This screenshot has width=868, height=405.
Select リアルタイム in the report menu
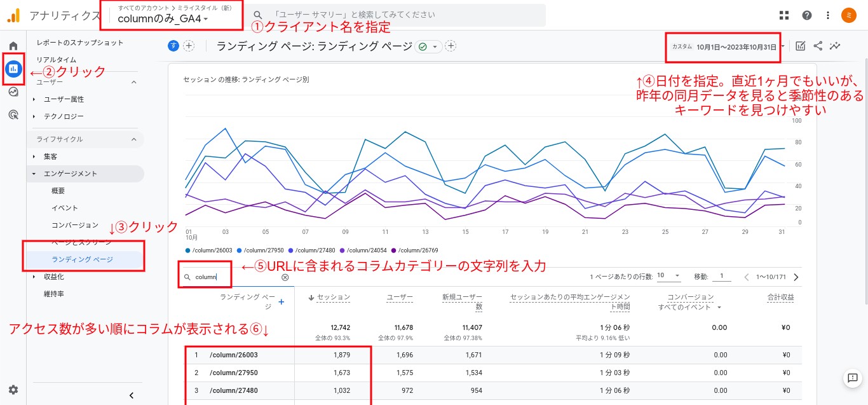point(56,60)
